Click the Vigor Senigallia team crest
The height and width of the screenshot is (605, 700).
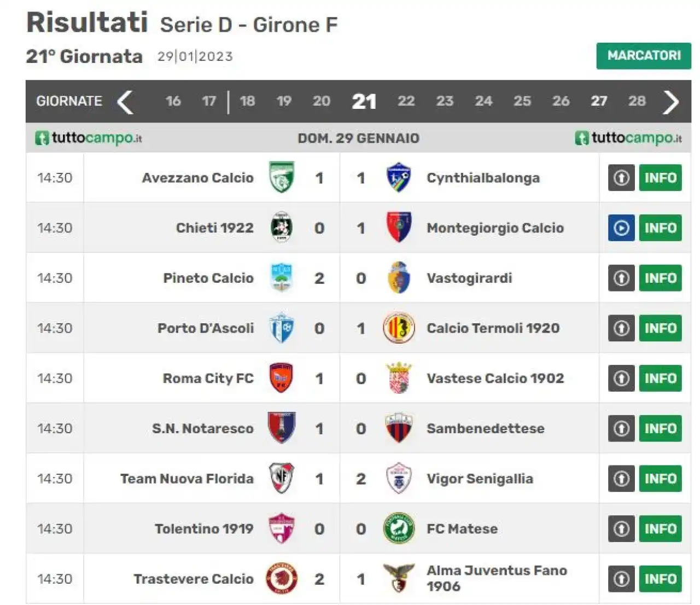(x=399, y=478)
